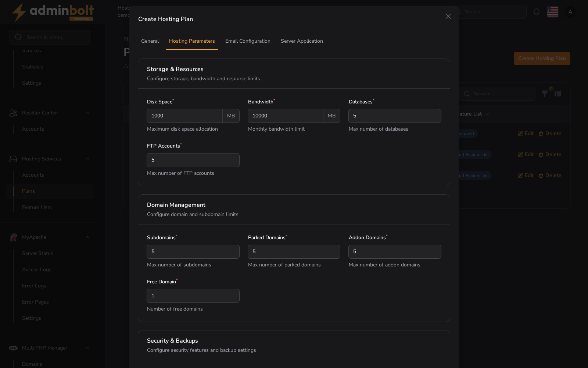The height and width of the screenshot is (368, 588).
Task: Click the top header Search field
Action: pos(492,12)
